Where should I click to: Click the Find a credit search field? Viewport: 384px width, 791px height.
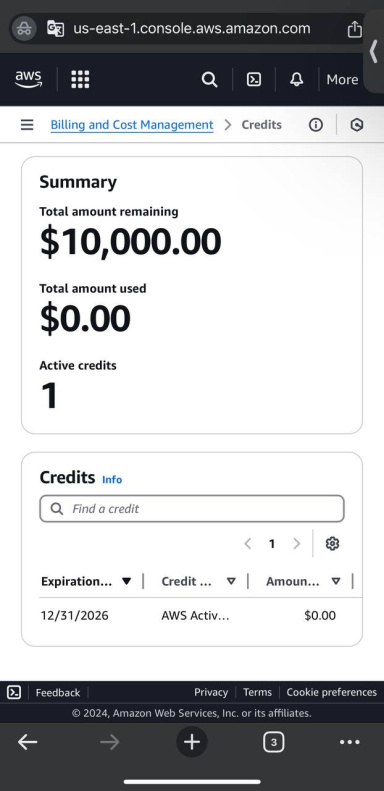[192, 508]
